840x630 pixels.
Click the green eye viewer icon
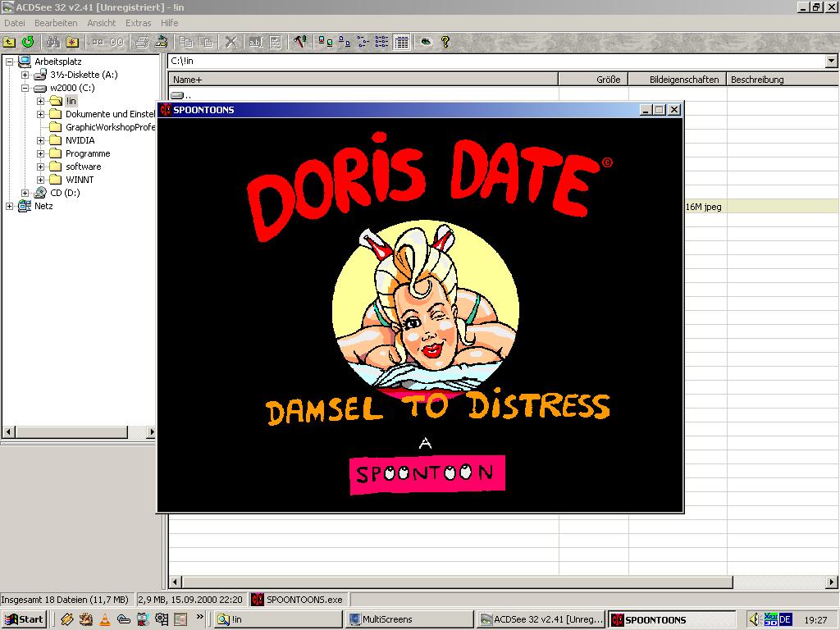[426, 42]
